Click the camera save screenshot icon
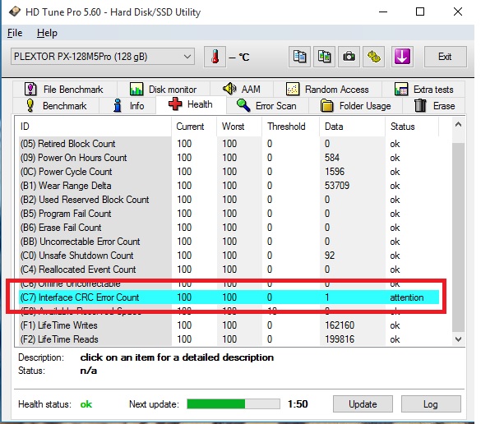 (x=349, y=57)
